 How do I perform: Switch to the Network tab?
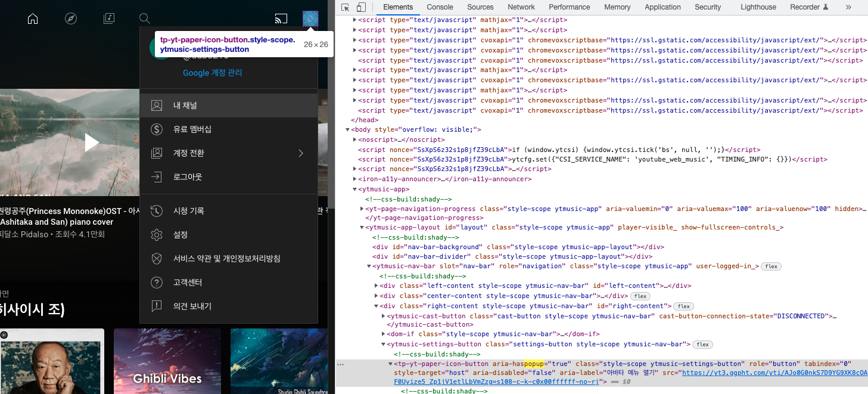[521, 7]
